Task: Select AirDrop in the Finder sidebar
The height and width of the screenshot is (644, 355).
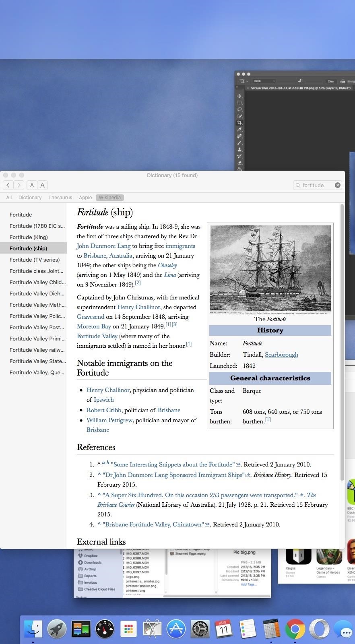Action: click(x=90, y=569)
